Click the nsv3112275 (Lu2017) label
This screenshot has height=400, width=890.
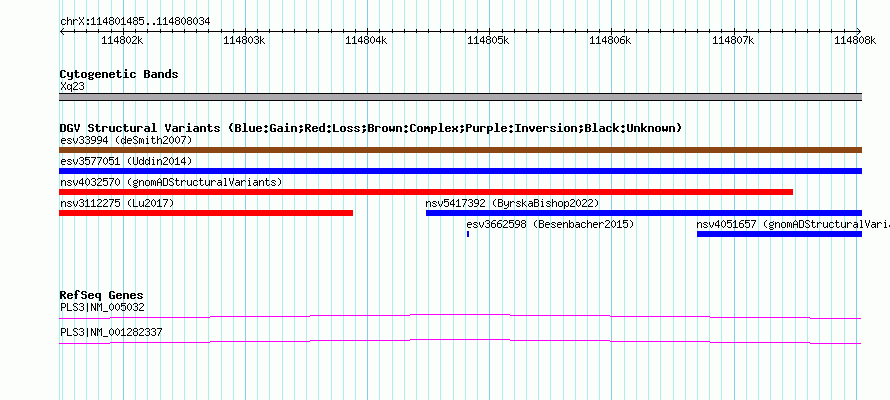[x=117, y=203]
